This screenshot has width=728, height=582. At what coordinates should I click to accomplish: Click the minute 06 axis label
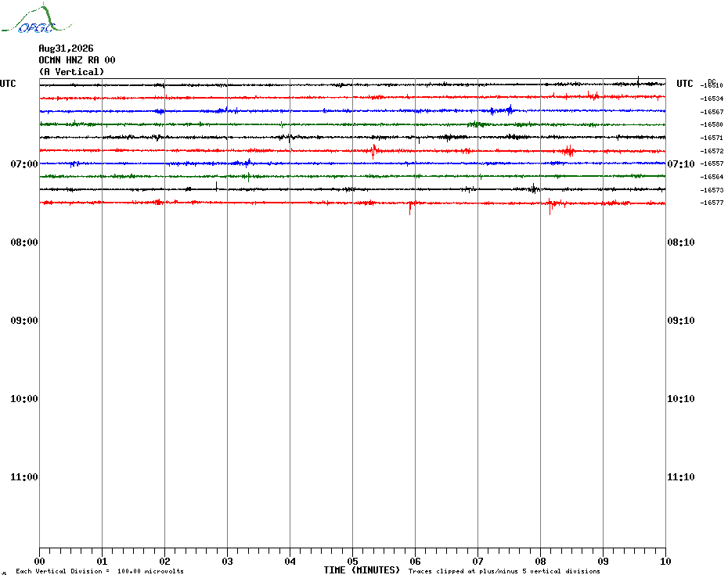tap(415, 562)
